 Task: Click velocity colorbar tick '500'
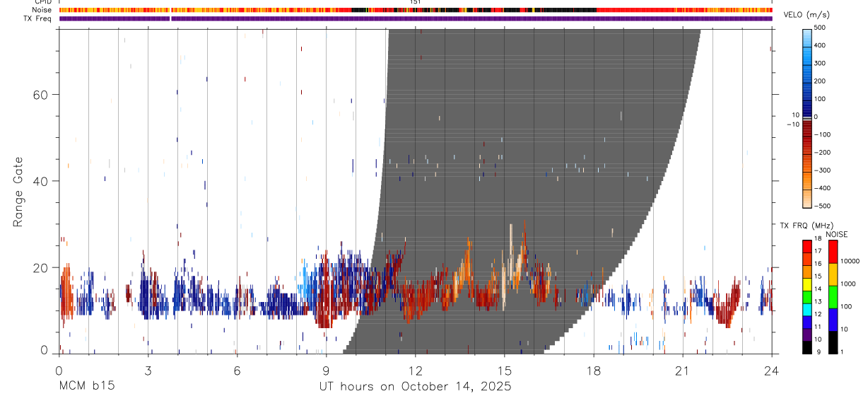(820, 28)
